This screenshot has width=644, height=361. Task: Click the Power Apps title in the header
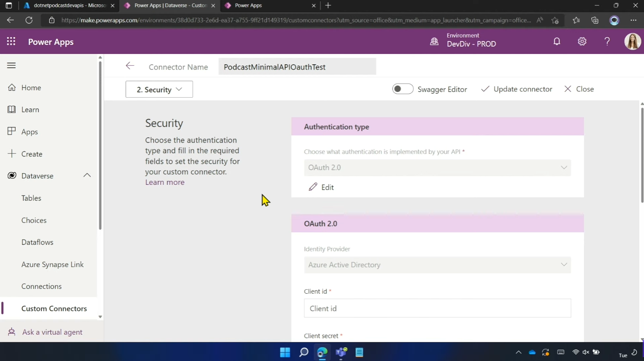[51, 42]
